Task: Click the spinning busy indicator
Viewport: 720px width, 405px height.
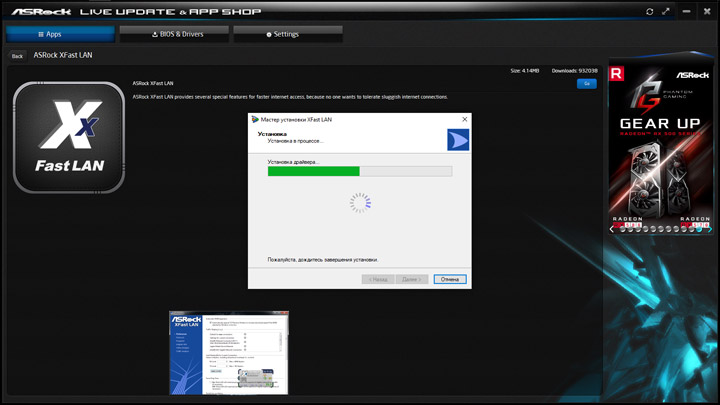Action: [x=360, y=202]
